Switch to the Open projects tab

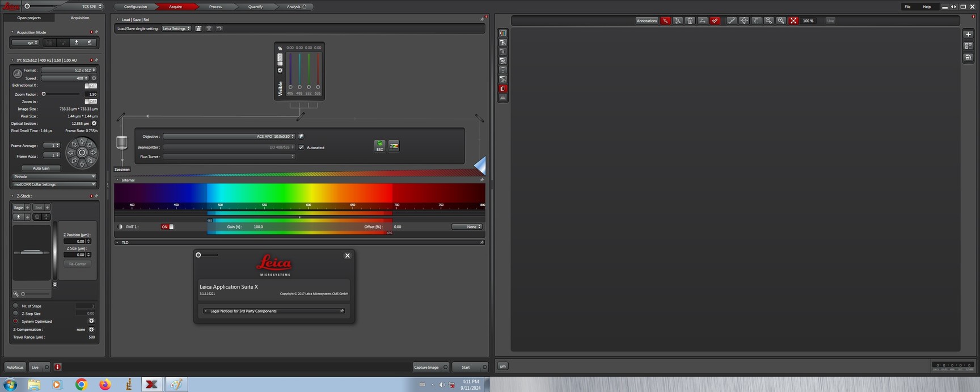(29, 18)
